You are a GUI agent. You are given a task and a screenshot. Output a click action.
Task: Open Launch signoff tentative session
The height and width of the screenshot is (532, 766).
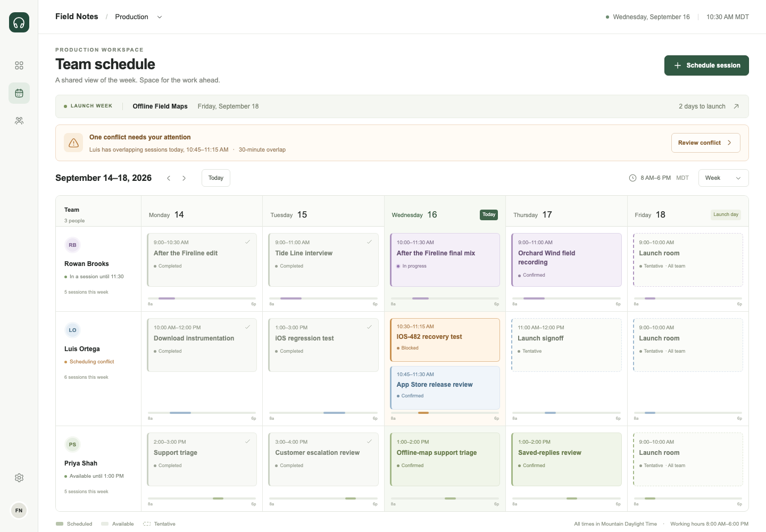pos(567,345)
